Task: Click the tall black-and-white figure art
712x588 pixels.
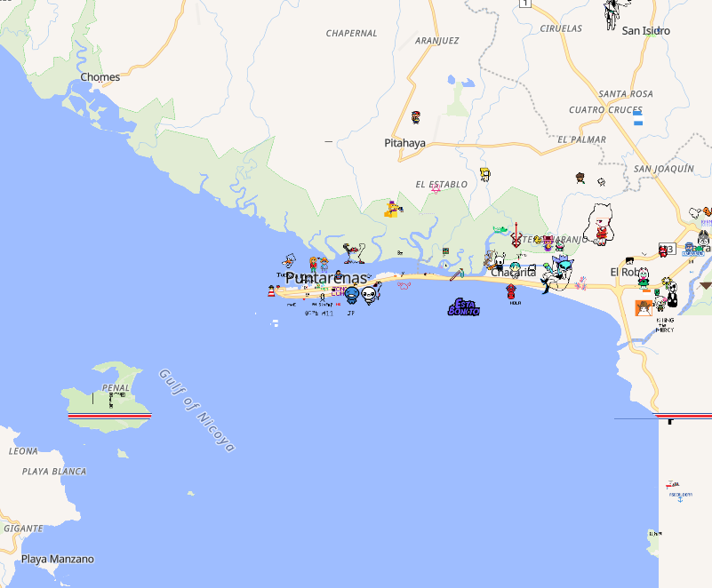Action: [672, 295]
